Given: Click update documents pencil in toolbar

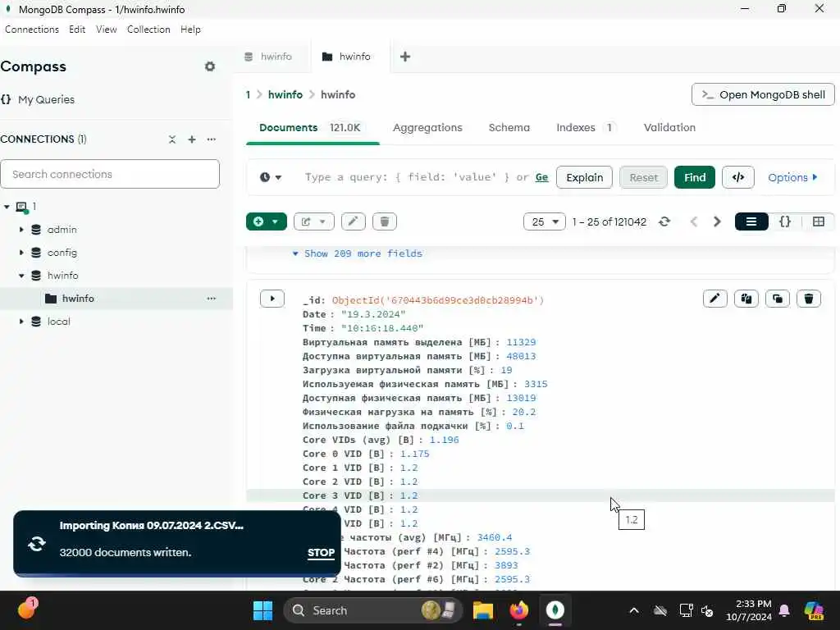Looking at the screenshot, I should coord(354,221).
